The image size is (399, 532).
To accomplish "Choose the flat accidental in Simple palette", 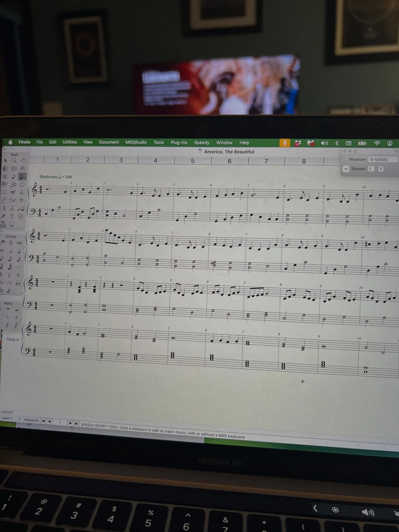I will tap(10, 275).
